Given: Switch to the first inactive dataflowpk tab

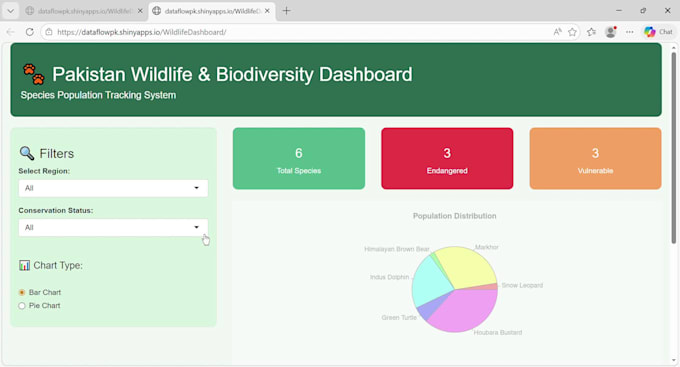Looking at the screenshot, I should (x=83, y=11).
